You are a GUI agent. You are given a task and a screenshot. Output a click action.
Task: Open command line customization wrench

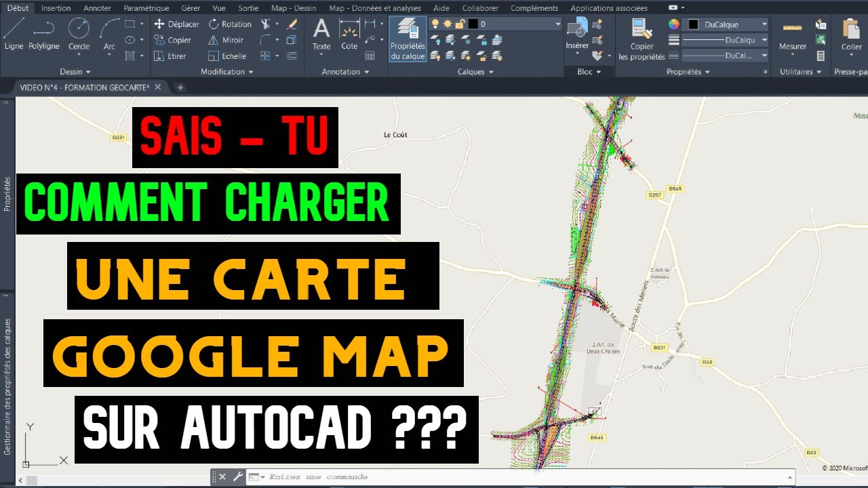pyautogui.click(x=237, y=476)
